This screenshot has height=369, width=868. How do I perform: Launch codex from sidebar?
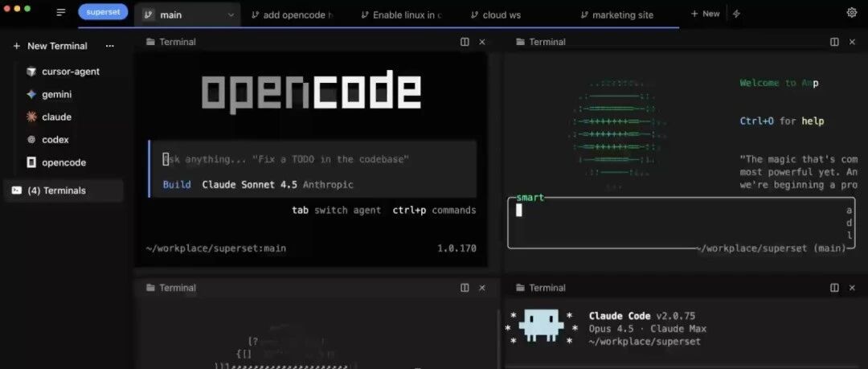[x=55, y=140]
